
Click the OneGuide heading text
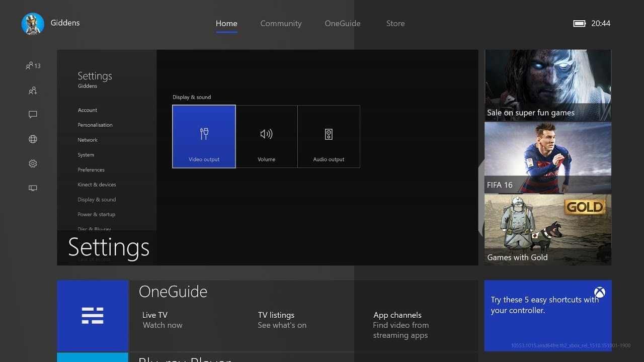coord(173,292)
